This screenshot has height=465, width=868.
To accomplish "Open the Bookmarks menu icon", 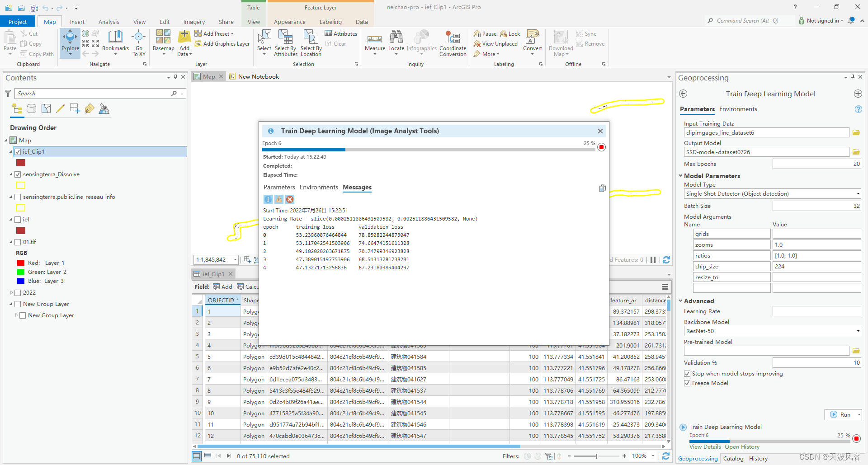I will [x=115, y=37].
